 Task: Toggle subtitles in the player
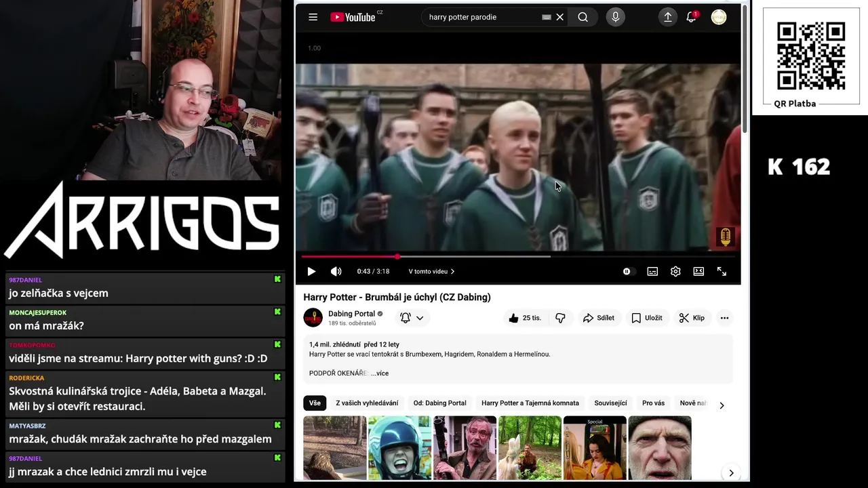coord(652,271)
